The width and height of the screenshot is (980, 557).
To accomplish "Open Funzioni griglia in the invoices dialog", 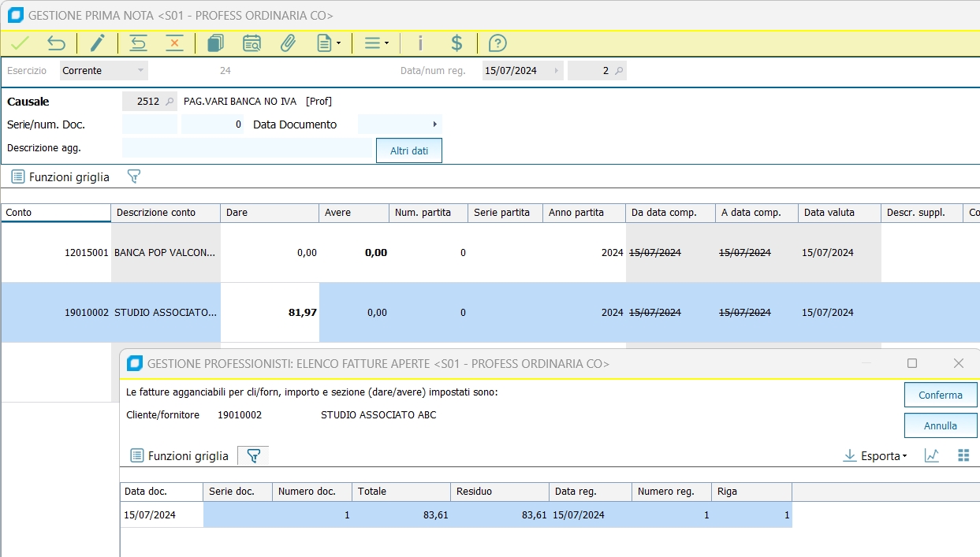I will [180, 455].
